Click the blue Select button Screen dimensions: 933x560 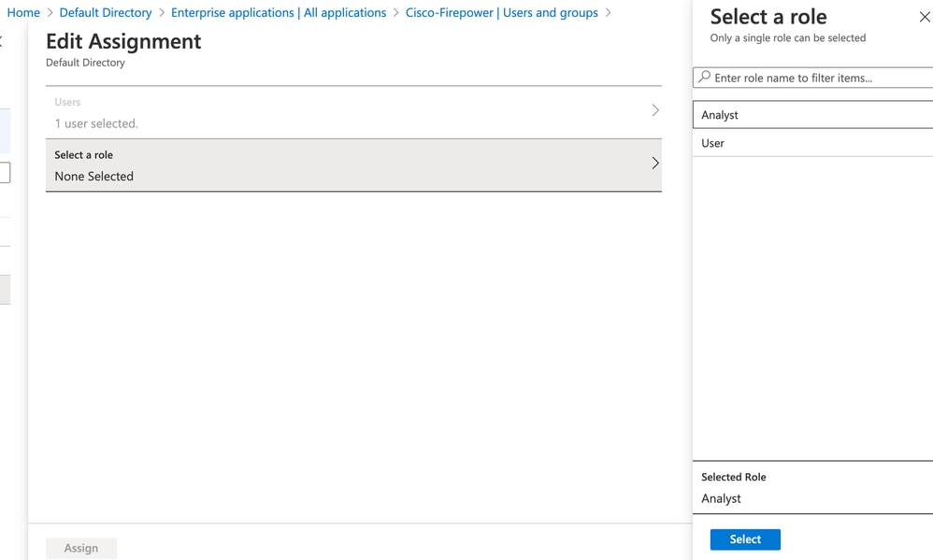tap(745, 539)
